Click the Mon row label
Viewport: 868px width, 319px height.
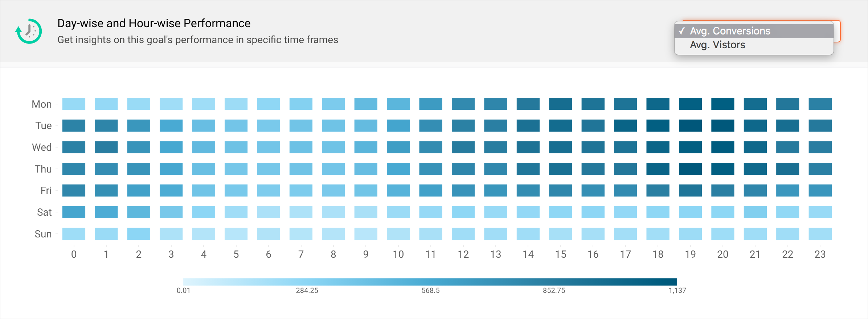42,104
